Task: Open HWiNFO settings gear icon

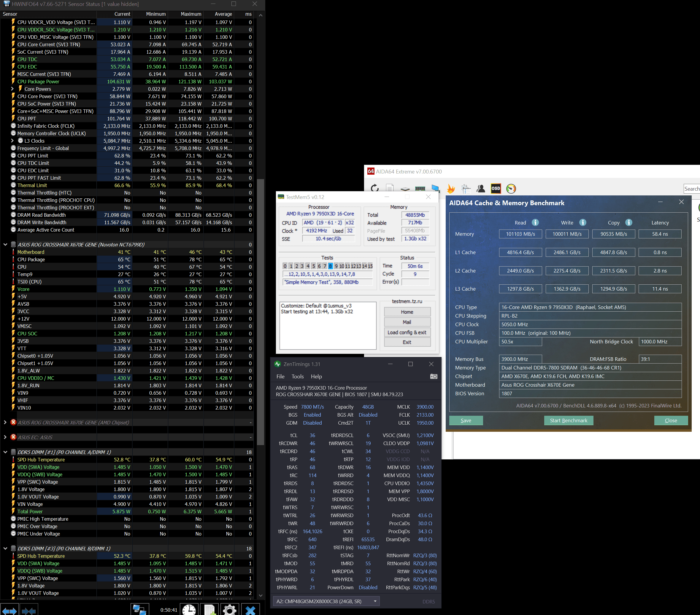Action: (229, 610)
